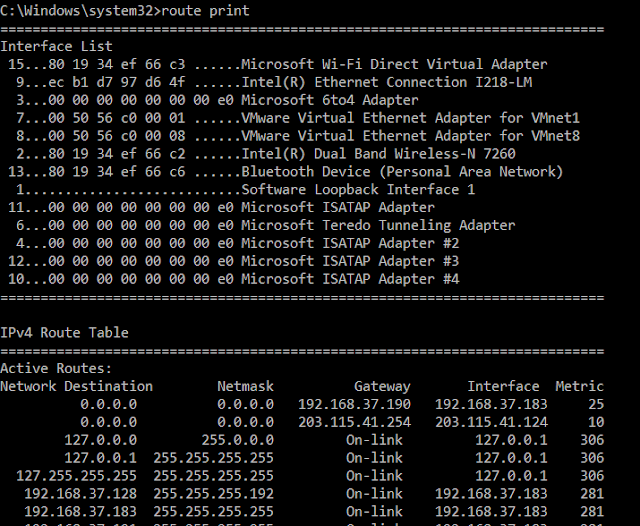This screenshot has height=526, width=640.
Task: Select the Intel(R) Dual Band Wireless-N 7260 line
Action: point(266,154)
